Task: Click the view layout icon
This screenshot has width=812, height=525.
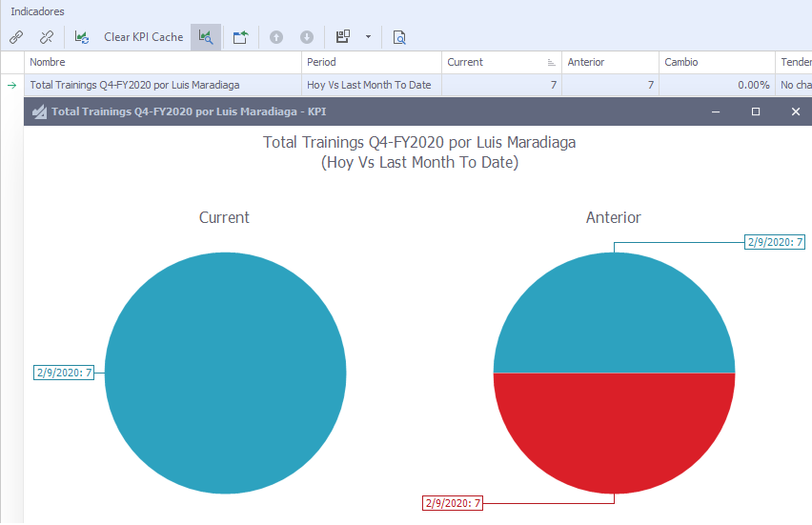Action: click(x=343, y=37)
